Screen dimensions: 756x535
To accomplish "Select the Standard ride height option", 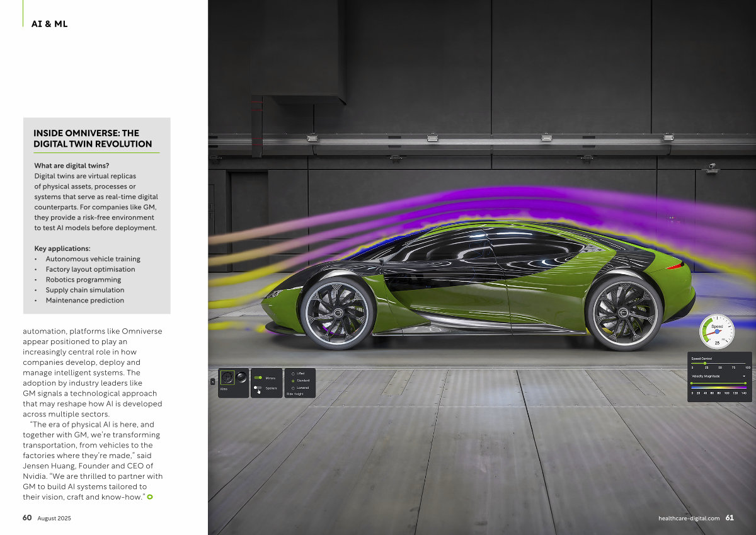I will (x=293, y=381).
